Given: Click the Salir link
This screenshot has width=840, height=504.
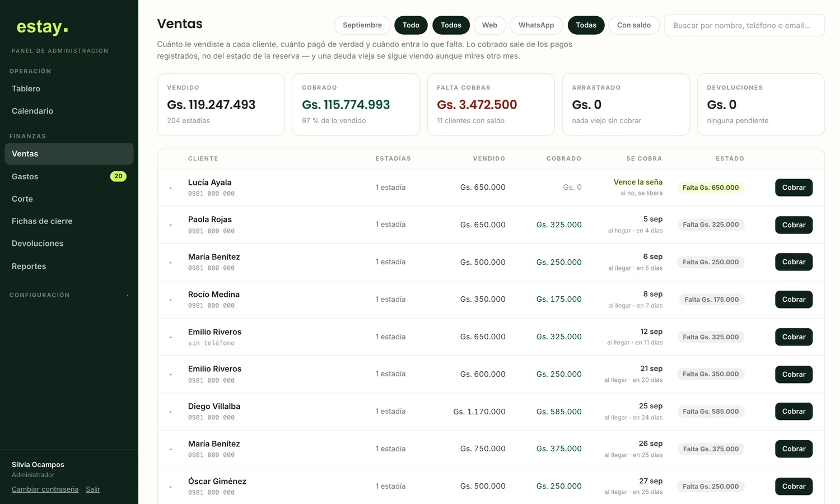Looking at the screenshot, I should coord(93,489).
